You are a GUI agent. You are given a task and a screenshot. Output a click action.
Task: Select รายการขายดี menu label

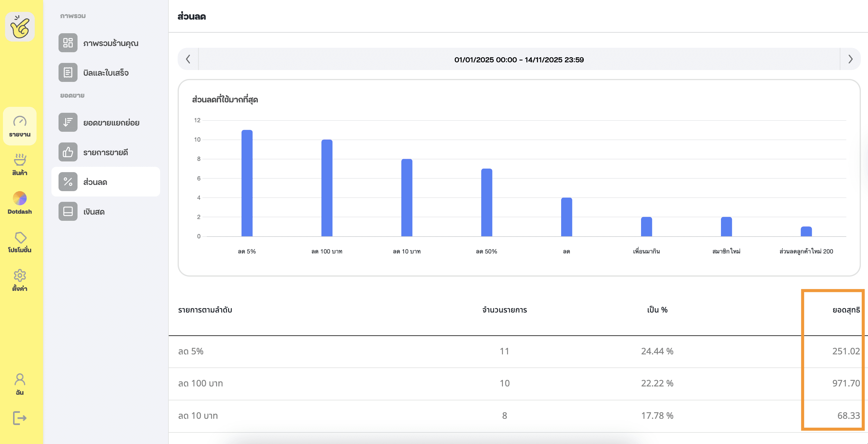click(x=105, y=153)
